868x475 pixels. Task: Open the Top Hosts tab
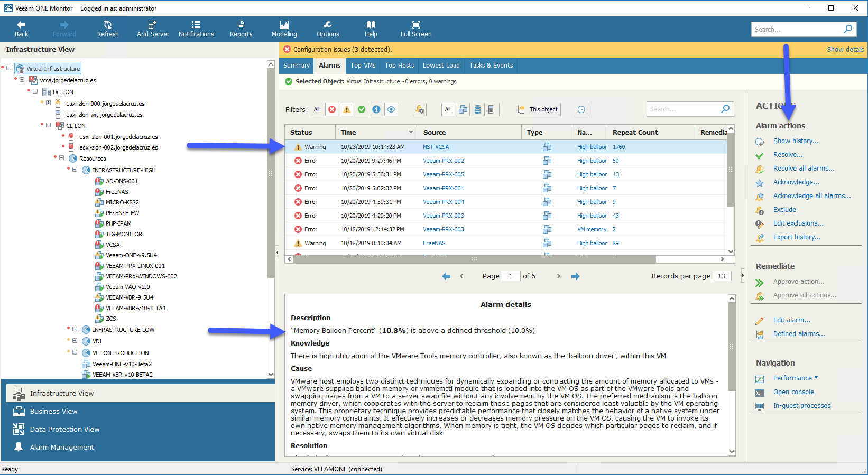click(399, 66)
